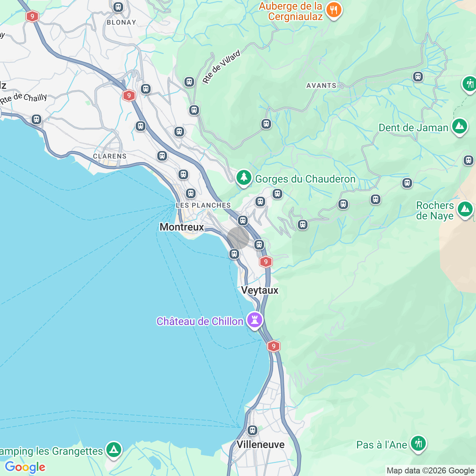This screenshot has height=476, width=476.
Task: Open the Map data ©2026 Google attribution
Action: pyautogui.click(x=431, y=471)
